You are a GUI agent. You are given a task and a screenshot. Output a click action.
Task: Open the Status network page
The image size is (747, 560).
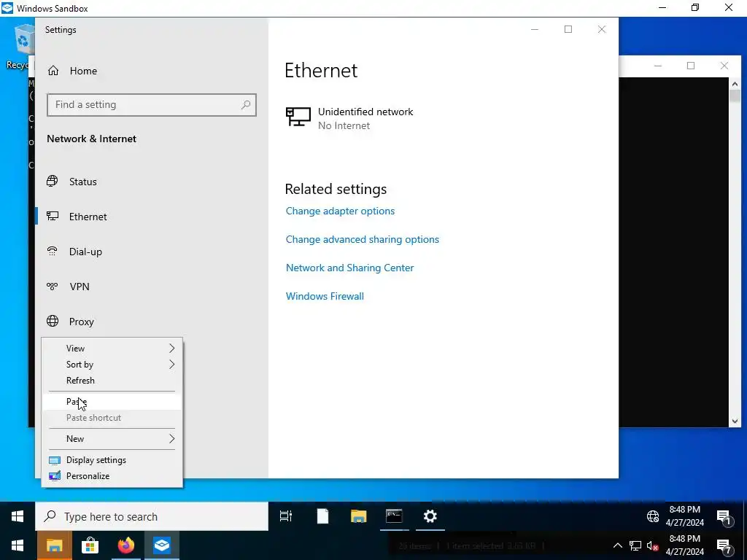coord(83,182)
